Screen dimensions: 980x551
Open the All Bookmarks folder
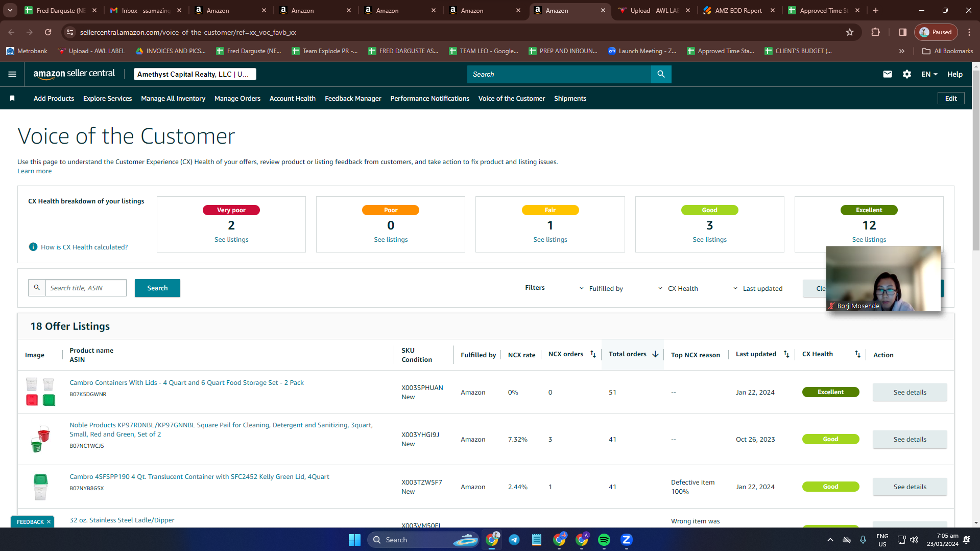(x=948, y=51)
